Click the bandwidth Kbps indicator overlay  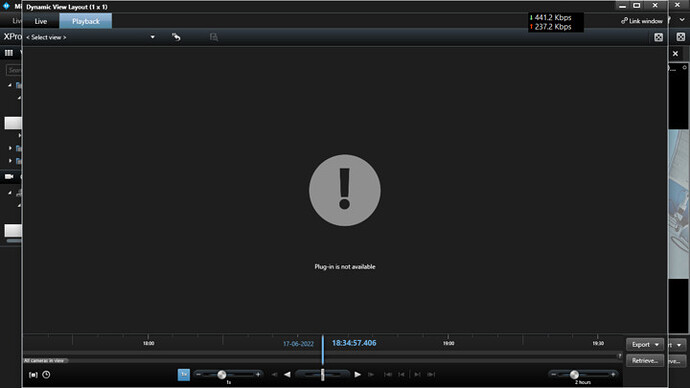point(556,22)
